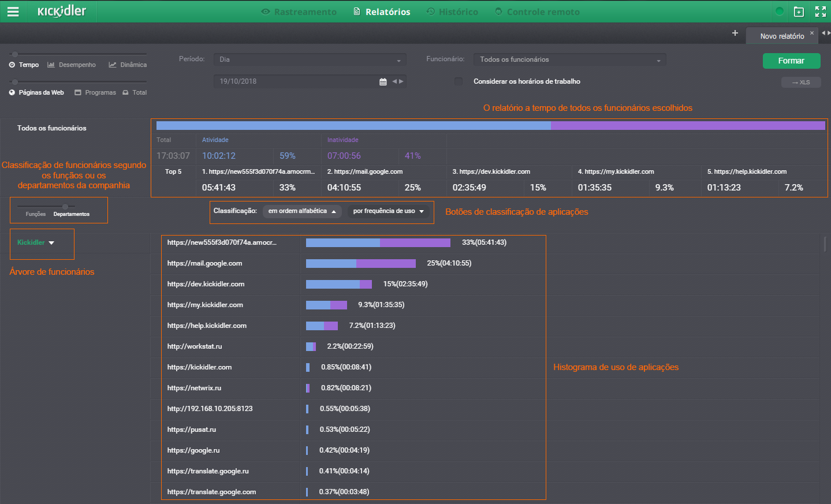Open the Histórico section
Screen dimensions: 831x504
458,12
